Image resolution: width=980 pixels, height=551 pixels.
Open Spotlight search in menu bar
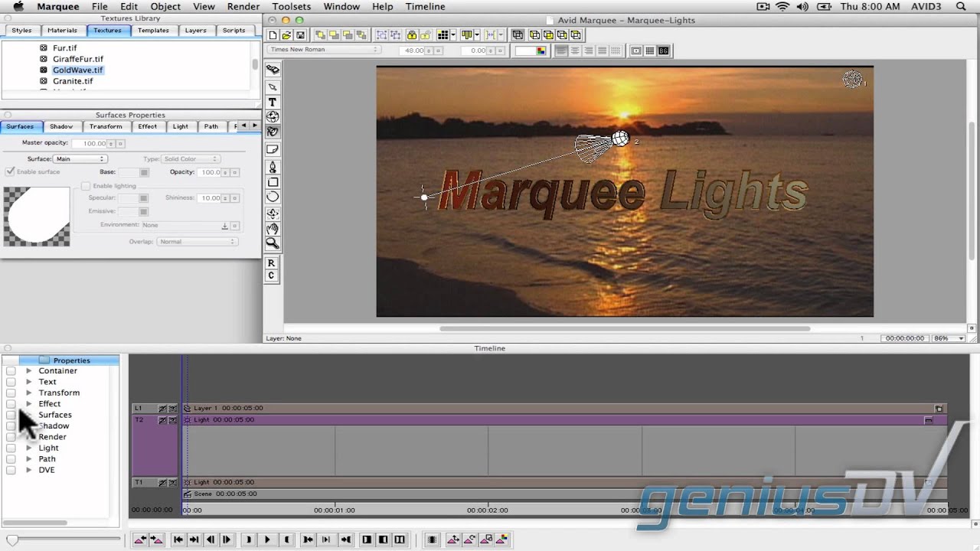pyautogui.click(x=962, y=6)
